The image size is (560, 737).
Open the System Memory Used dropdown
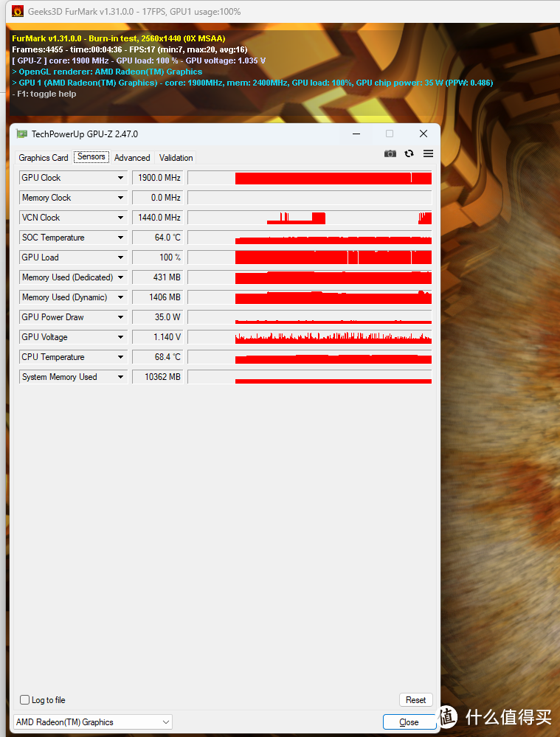point(121,377)
